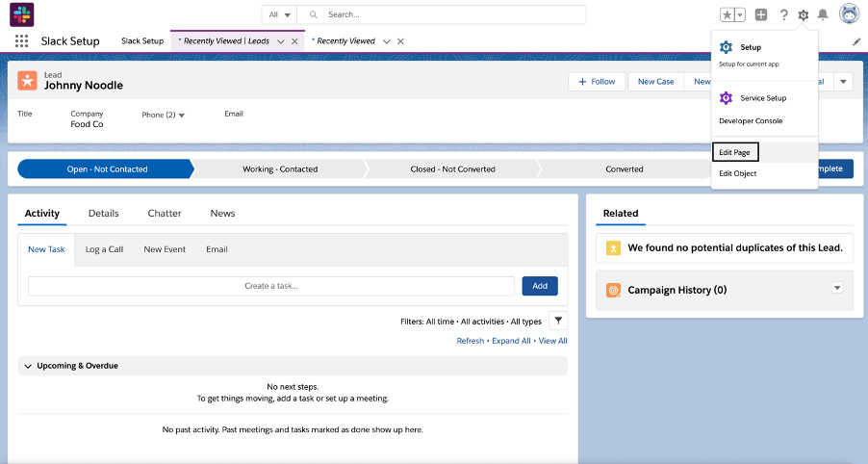Close the Recently Viewed Leads tab
Viewport: 868px width, 464px height.
[x=294, y=41]
